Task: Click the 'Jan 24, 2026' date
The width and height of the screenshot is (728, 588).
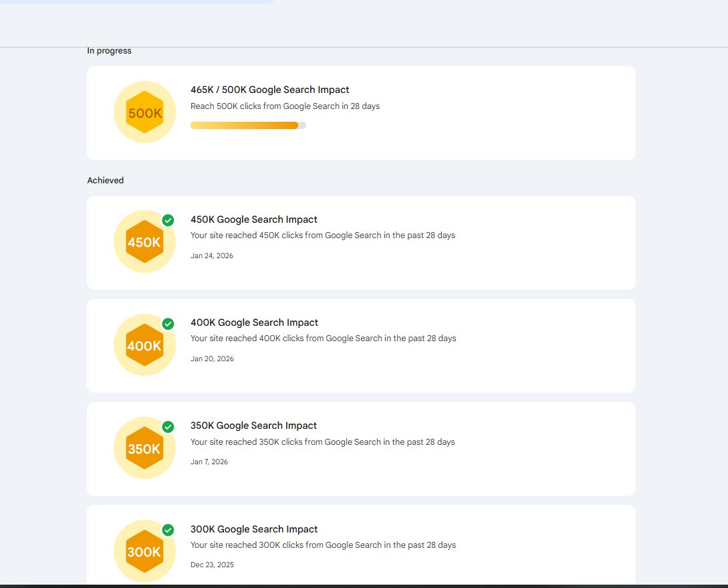Action: click(212, 256)
